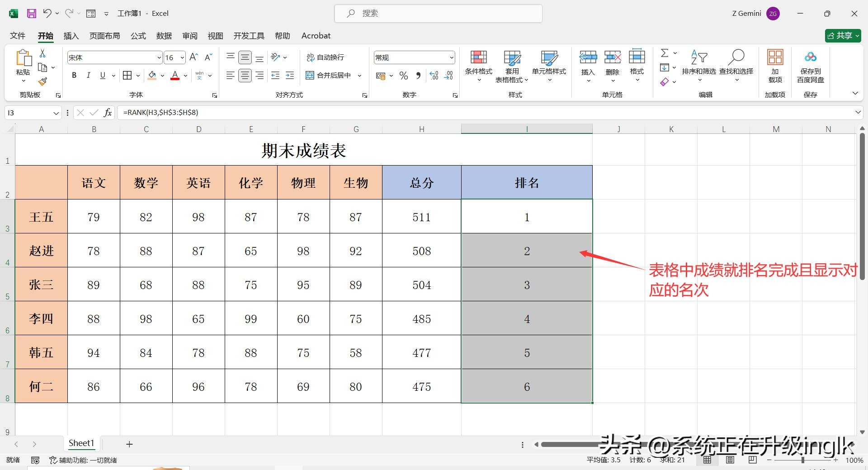Click the percent style icon
Image resolution: width=868 pixels, height=470 pixels.
[x=404, y=76]
